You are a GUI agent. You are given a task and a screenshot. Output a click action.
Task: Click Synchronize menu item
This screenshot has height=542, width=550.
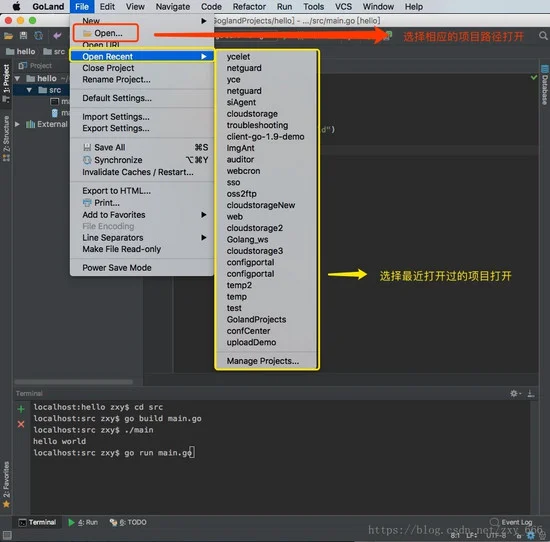[x=142, y=160]
